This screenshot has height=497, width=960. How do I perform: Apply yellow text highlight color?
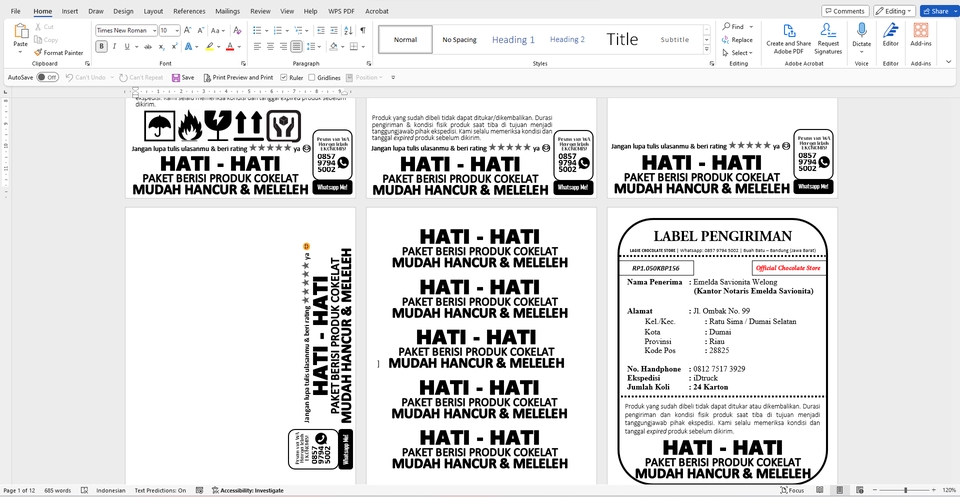pos(209,47)
